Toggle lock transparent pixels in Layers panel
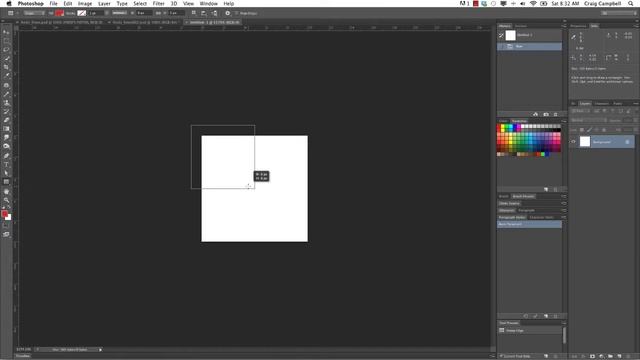 [582, 130]
